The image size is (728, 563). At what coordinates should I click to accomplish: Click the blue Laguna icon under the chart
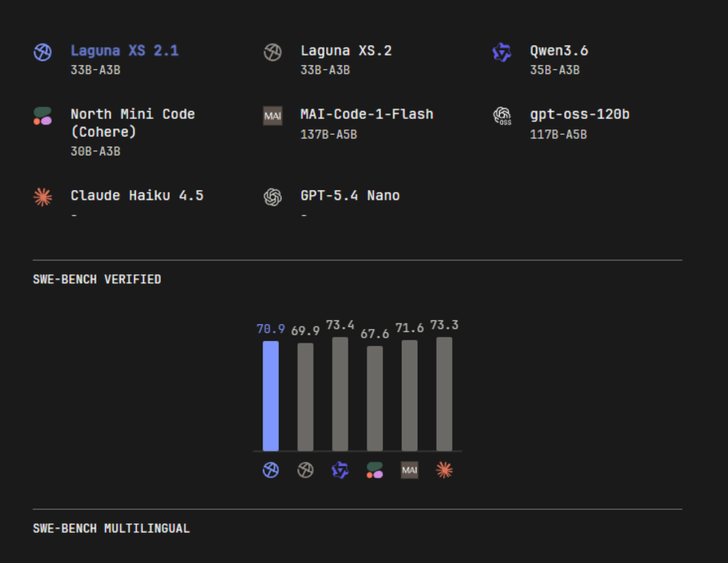point(271,470)
